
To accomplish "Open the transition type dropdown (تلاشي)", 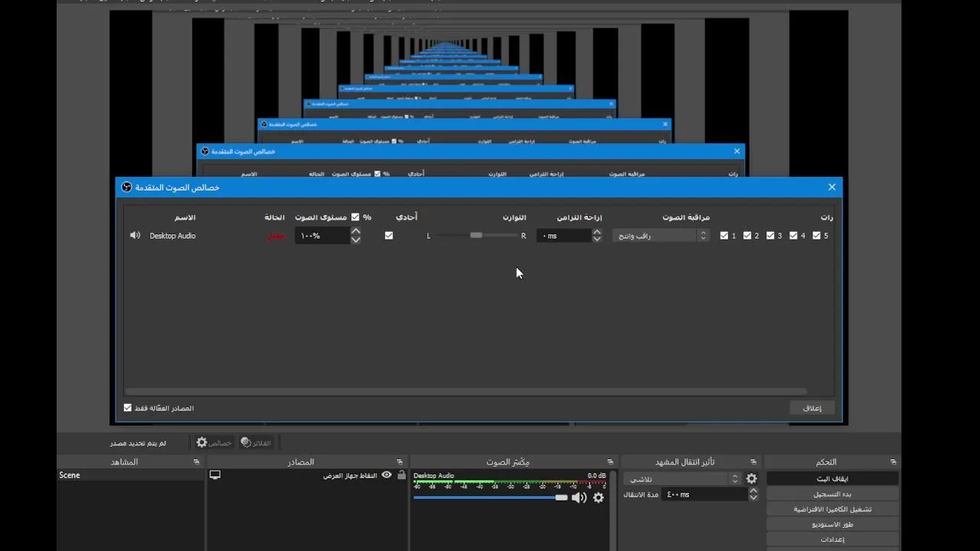I will tap(682, 479).
